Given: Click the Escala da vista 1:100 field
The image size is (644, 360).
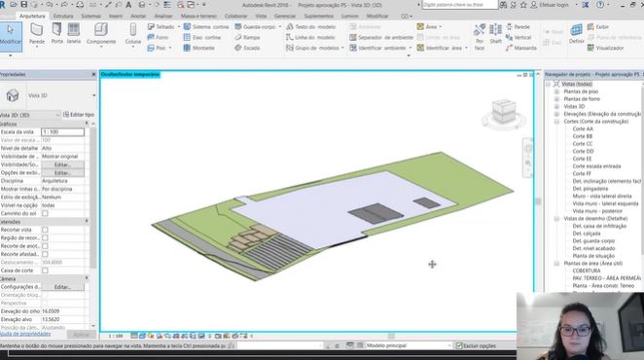Looking at the screenshot, I should click(x=62, y=132).
